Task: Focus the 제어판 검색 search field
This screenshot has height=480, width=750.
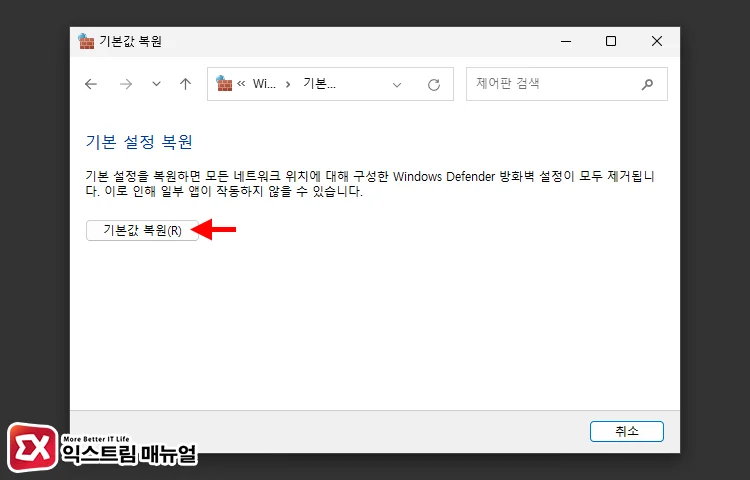Action: coord(567,84)
